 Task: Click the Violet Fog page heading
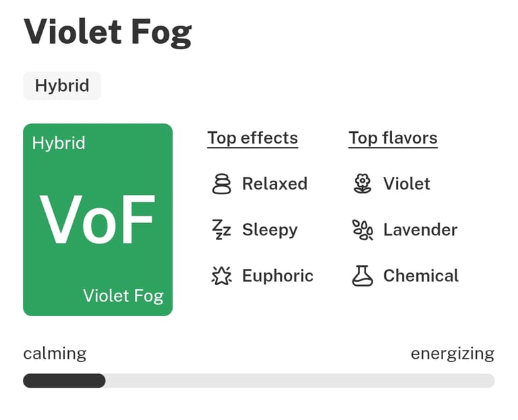[x=108, y=32]
